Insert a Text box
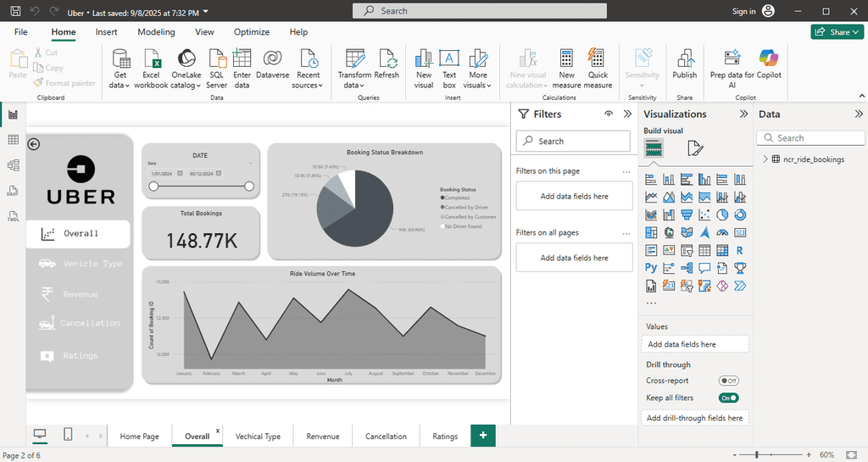This screenshot has height=462, width=868. click(x=449, y=59)
